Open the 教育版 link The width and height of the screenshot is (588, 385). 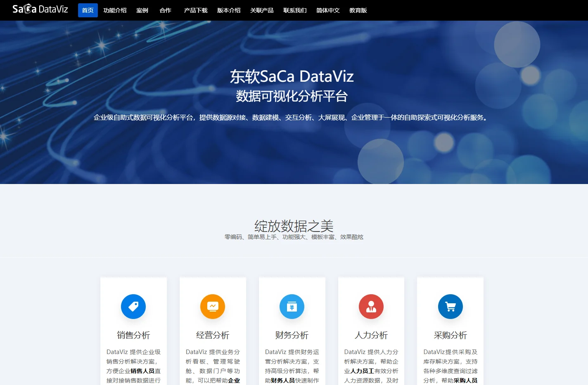[358, 10]
